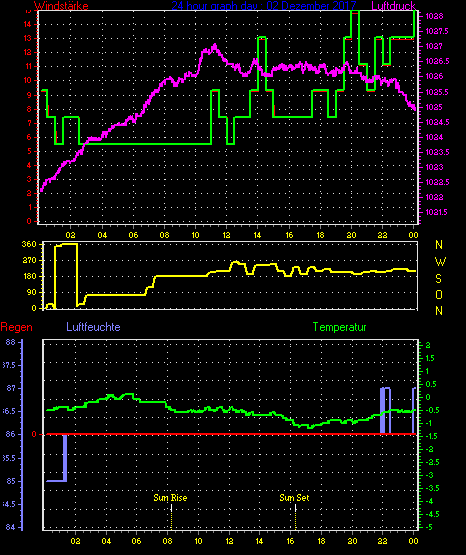Select the Luftfeuchte label
This screenshot has width=466, height=555.
click(x=93, y=327)
